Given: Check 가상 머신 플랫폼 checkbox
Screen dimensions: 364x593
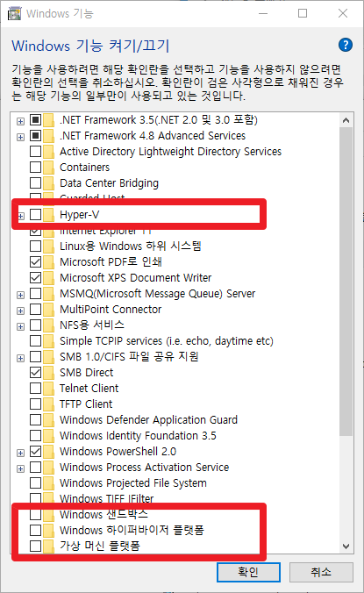Looking at the screenshot, I should [36, 547].
